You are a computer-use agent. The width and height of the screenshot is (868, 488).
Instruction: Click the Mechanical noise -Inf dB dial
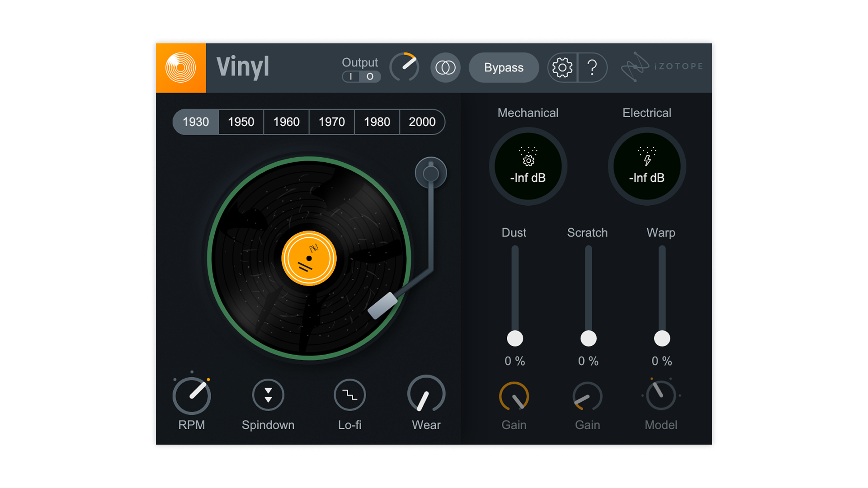tap(528, 166)
